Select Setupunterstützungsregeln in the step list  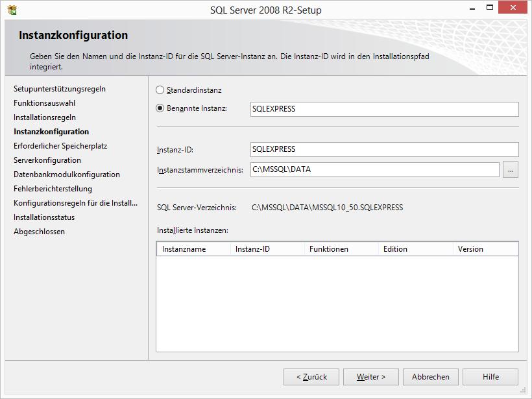(x=60, y=89)
